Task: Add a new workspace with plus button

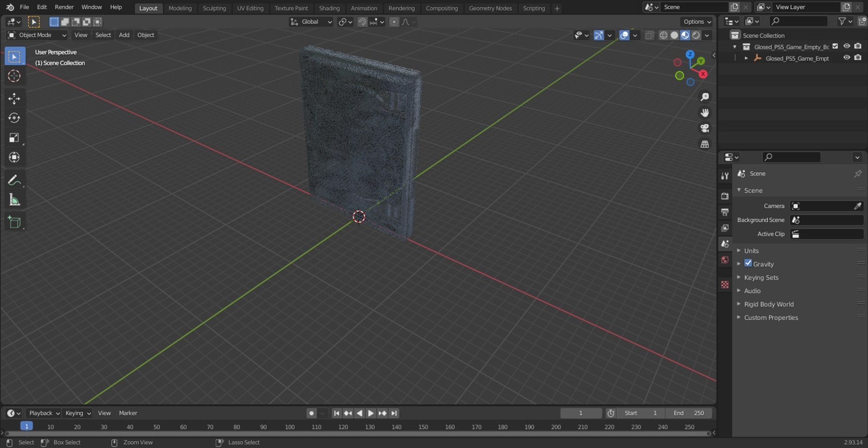Action: click(557, 8)
